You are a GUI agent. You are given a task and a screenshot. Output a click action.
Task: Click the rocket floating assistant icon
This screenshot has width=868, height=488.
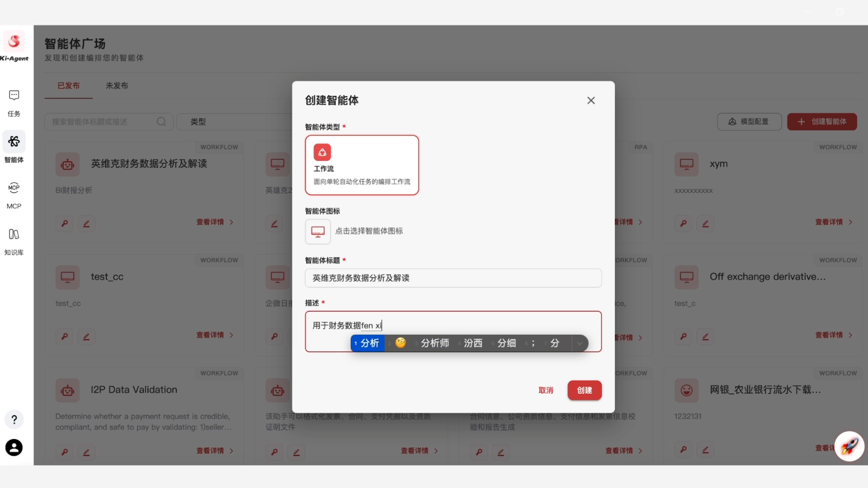click(849, 446)
